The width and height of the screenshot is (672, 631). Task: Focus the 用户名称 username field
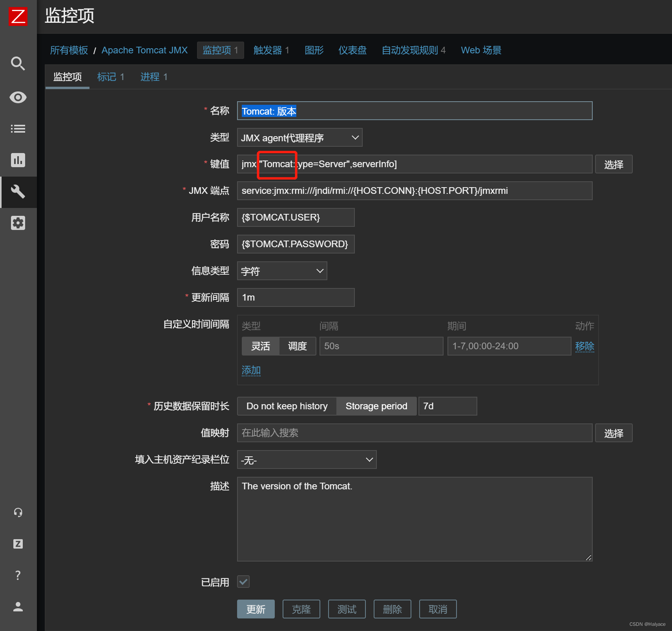point(296,217)
